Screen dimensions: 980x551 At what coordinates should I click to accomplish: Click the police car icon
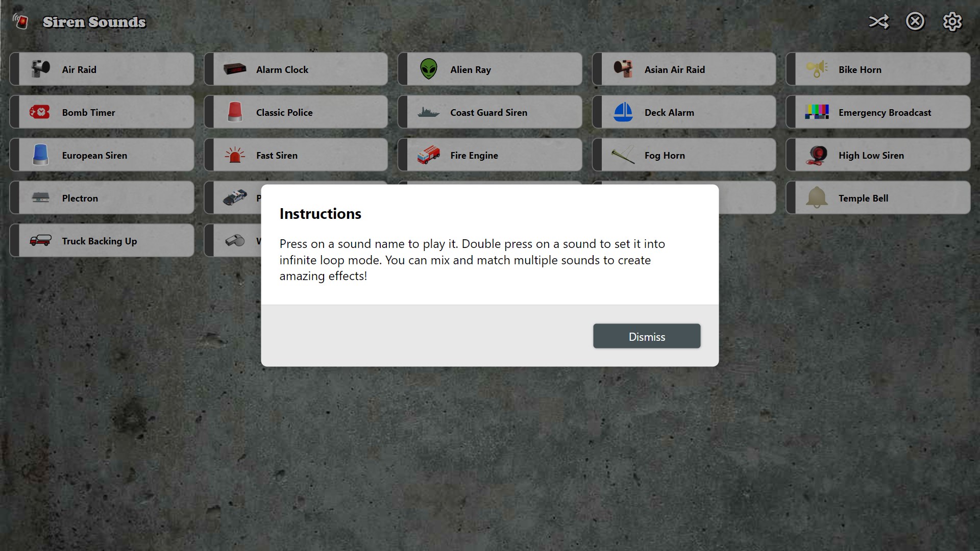click(x=234, y=197)
